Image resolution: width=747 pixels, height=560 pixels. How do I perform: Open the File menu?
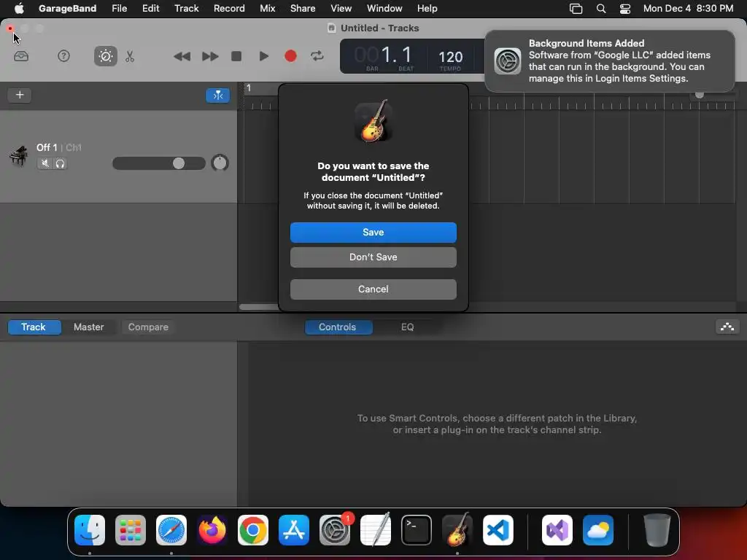tap(119, 8)
